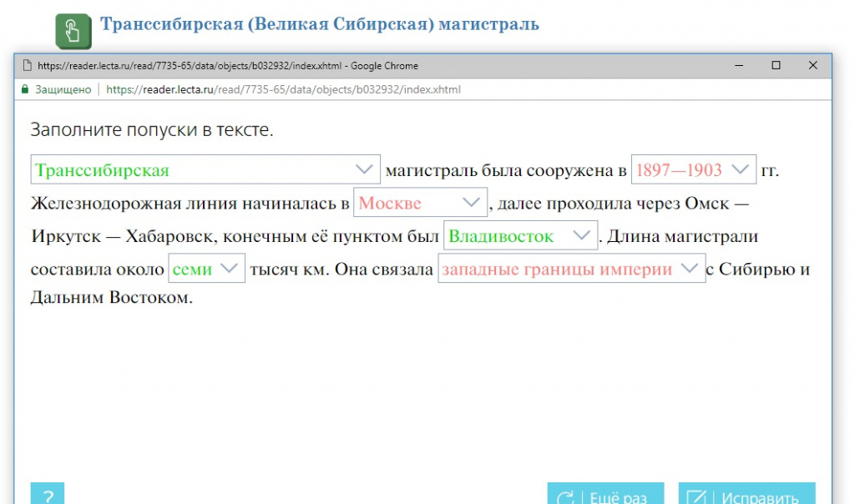The height and width of the screenshot is (504, 855).
Task: Click the circular arrow icon on Ещё раз
Action: 566,497
